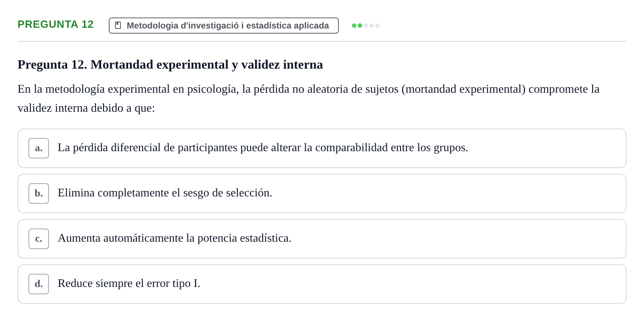
Task: Select answer letter box a.
Action: point(39,148)
